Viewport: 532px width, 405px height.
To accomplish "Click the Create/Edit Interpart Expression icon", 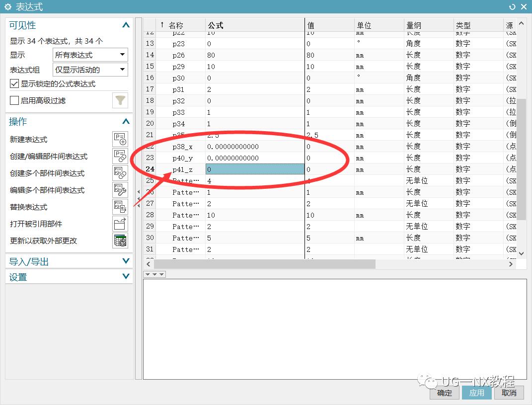I will click(120, 156).
